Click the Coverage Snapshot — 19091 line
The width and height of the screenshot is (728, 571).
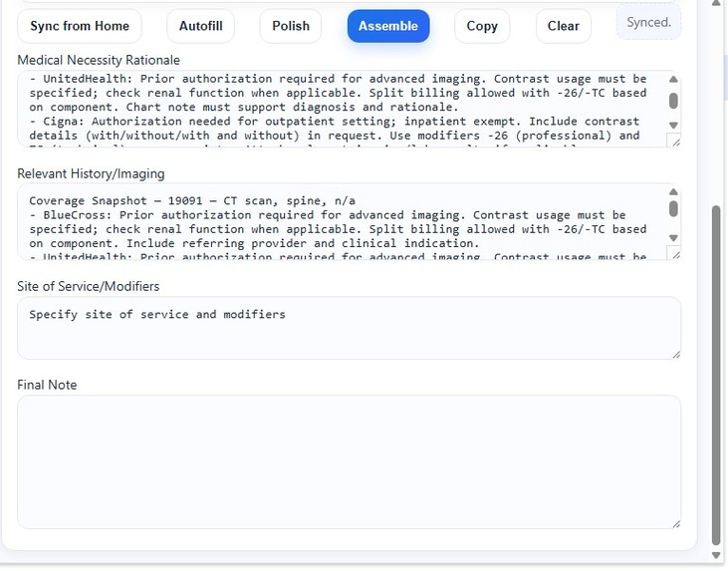[x=192, y=200]
